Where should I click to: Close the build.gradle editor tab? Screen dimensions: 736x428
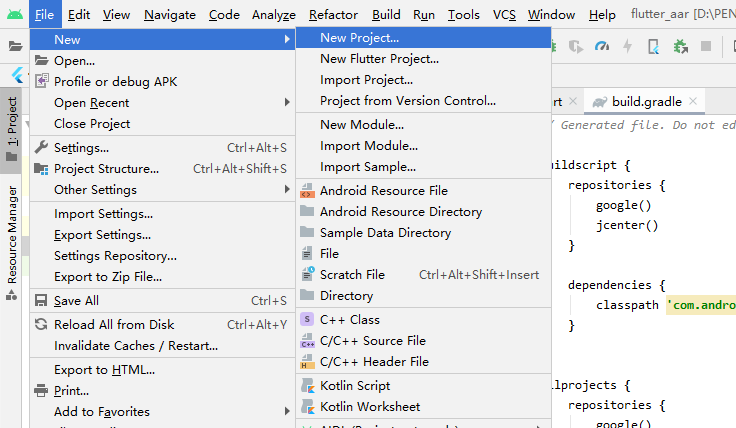pos(692,102)
